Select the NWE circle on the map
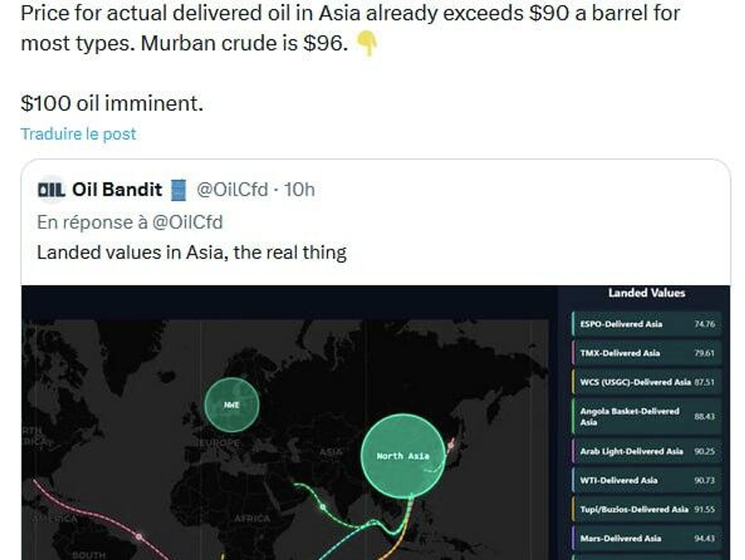 [232, 405]
